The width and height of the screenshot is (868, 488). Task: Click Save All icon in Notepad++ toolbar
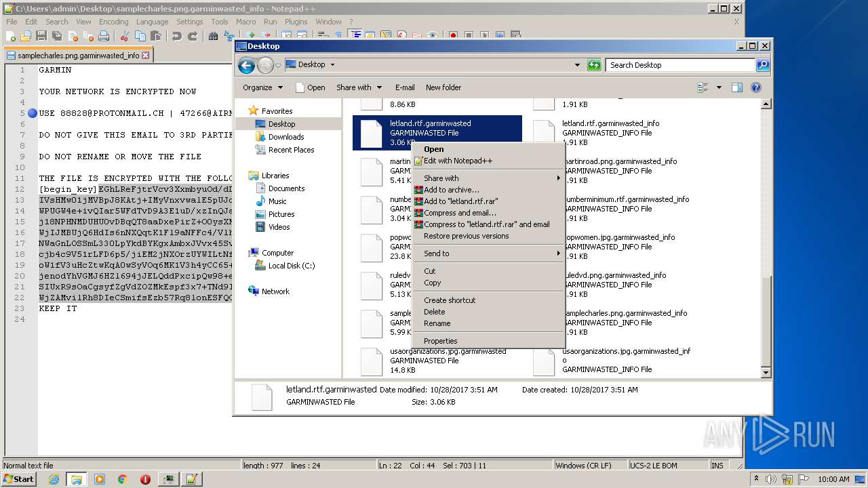[x=57, y=36]
